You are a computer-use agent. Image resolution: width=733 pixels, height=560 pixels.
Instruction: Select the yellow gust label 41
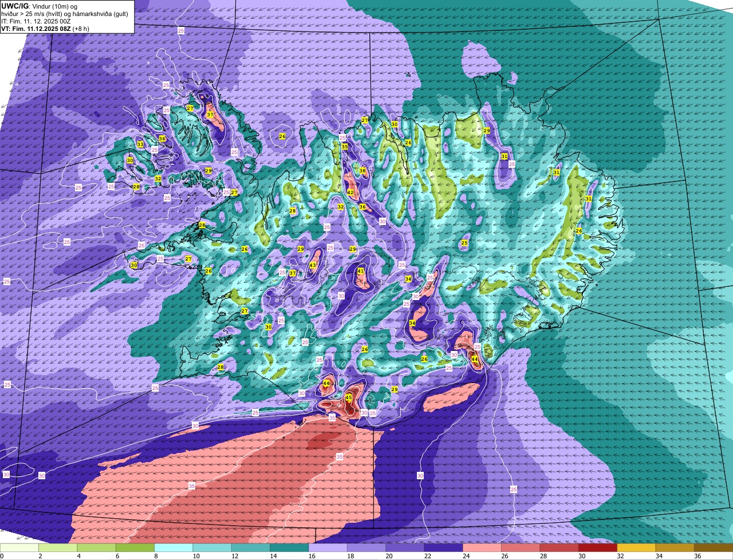pos(361,271)
